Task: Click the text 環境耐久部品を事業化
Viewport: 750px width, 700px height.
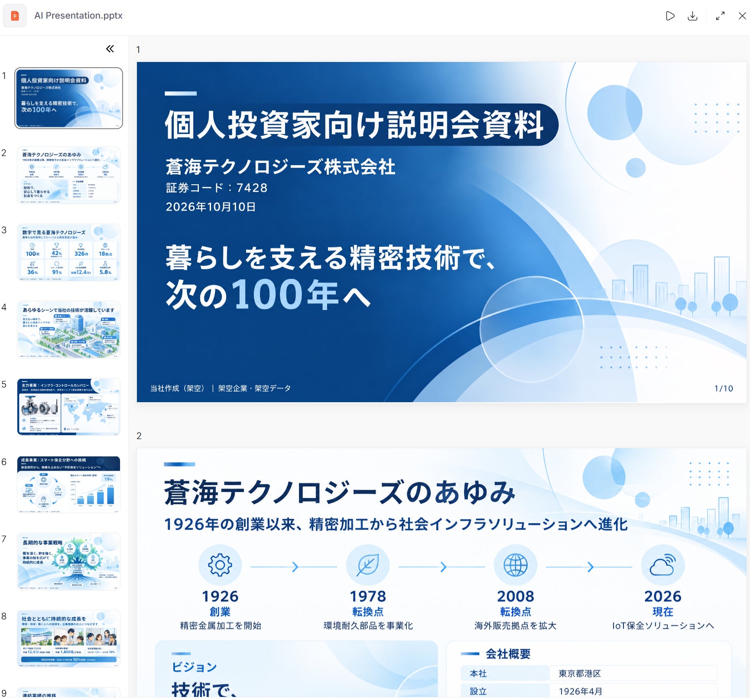Action: pos(368,625)
